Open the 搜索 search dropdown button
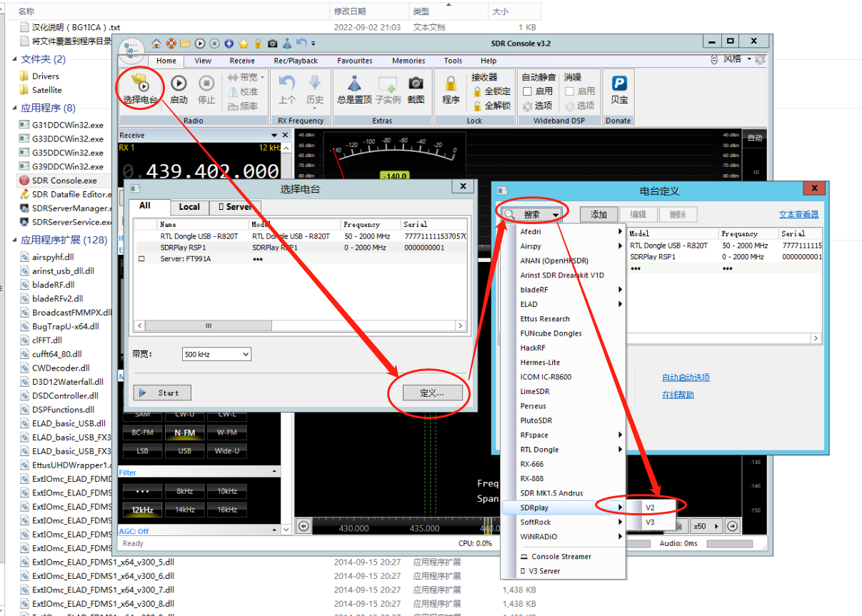This screenshot has height=616, width=862. (x=532, y=214)
